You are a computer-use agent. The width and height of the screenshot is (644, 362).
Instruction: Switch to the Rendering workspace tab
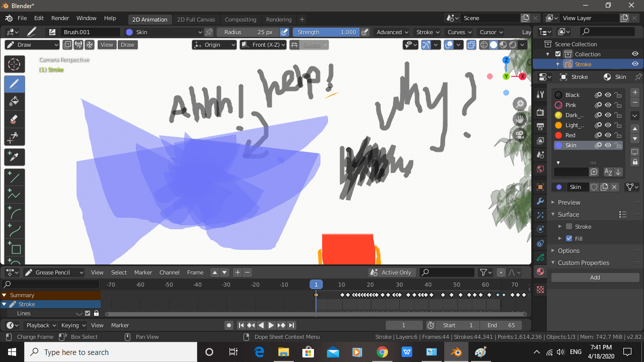[x=279, y=20]
